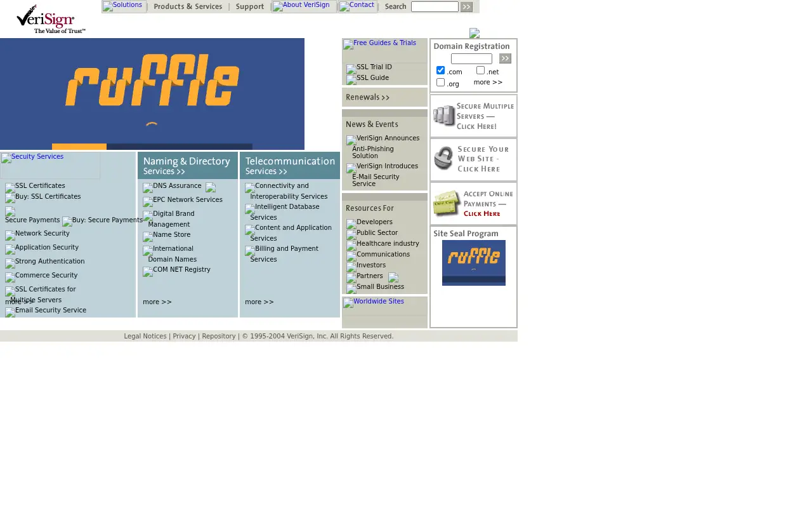Open the Products & Services menu
812x508 pixels.
188,7
